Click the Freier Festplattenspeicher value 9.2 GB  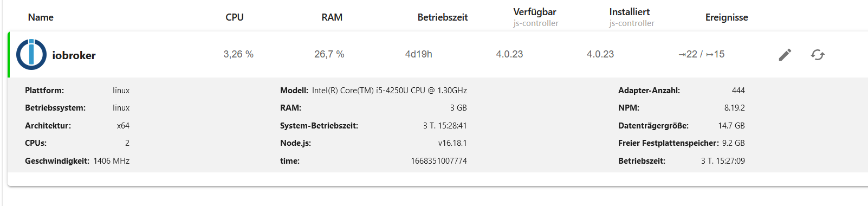click(x=734, y=143)
